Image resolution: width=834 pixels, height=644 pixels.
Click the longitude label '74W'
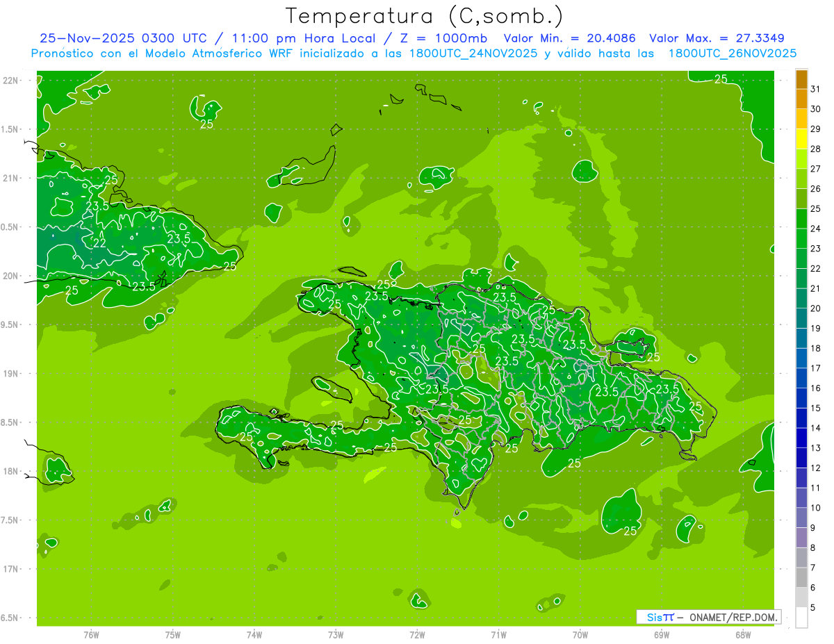254,635
